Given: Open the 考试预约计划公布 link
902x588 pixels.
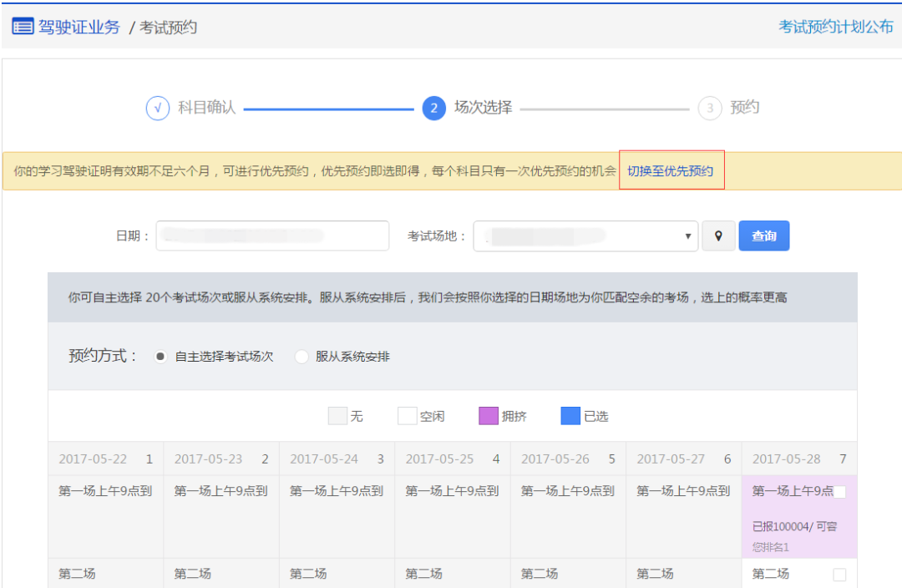Looking at the screenshot, I should click(835, 27).
